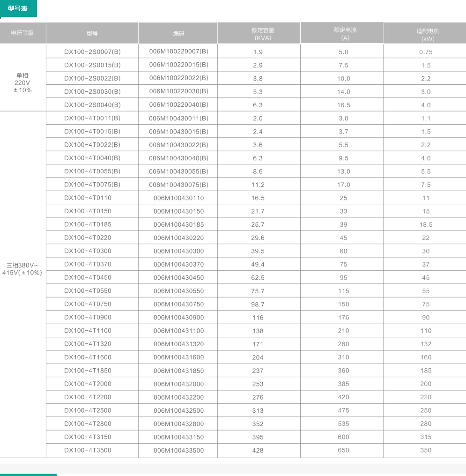
Task: Select the 型号 column header
Action: (92, 34)
